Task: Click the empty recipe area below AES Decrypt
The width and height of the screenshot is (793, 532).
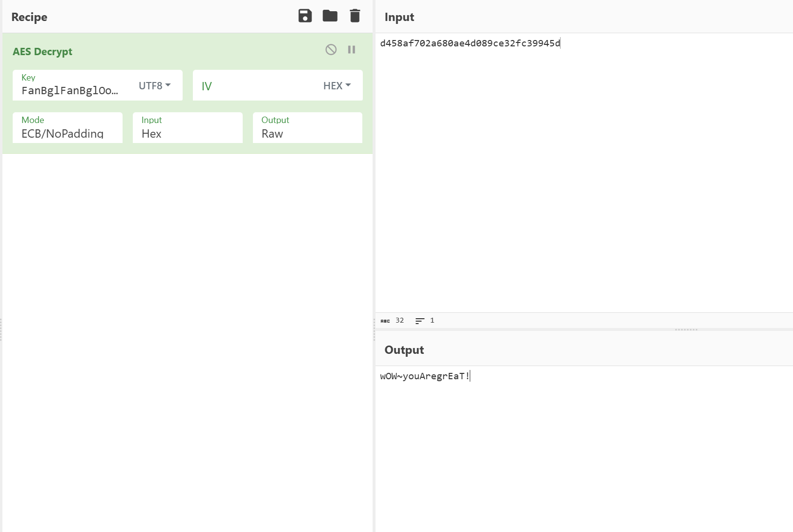Action: pos(188,317)
